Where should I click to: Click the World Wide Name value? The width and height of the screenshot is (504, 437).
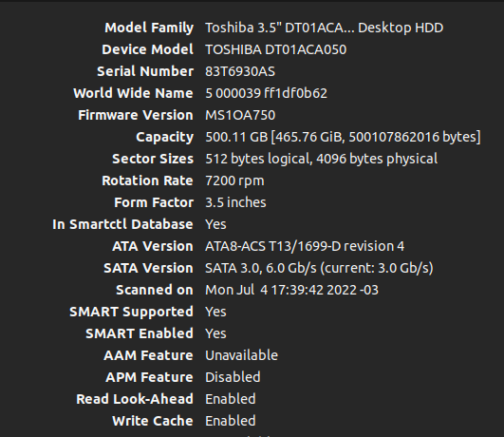pyautogui.click(x=266, y=93)
